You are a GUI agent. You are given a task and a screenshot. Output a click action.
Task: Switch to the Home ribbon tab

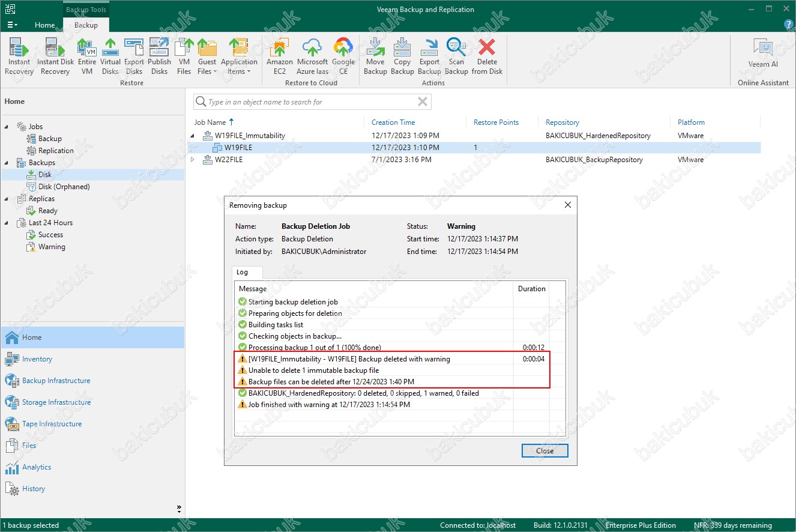tap(44, 25)
